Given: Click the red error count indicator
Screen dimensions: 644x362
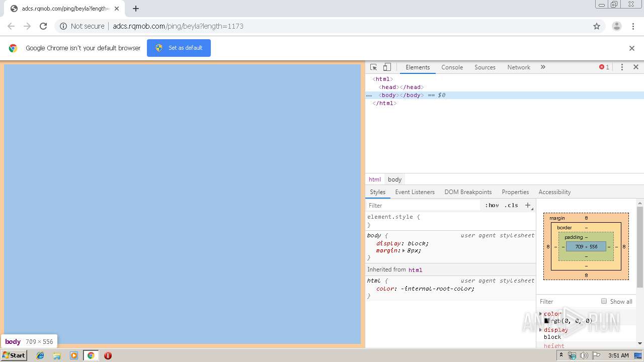Looking at the screenshot, I should [604, 67].
